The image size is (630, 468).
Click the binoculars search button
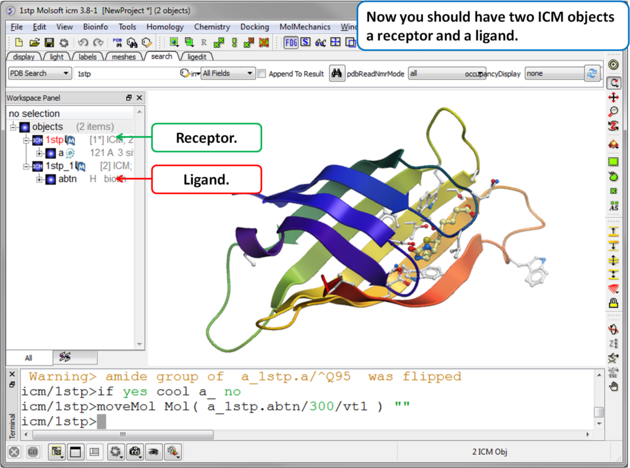click(337, 74)
